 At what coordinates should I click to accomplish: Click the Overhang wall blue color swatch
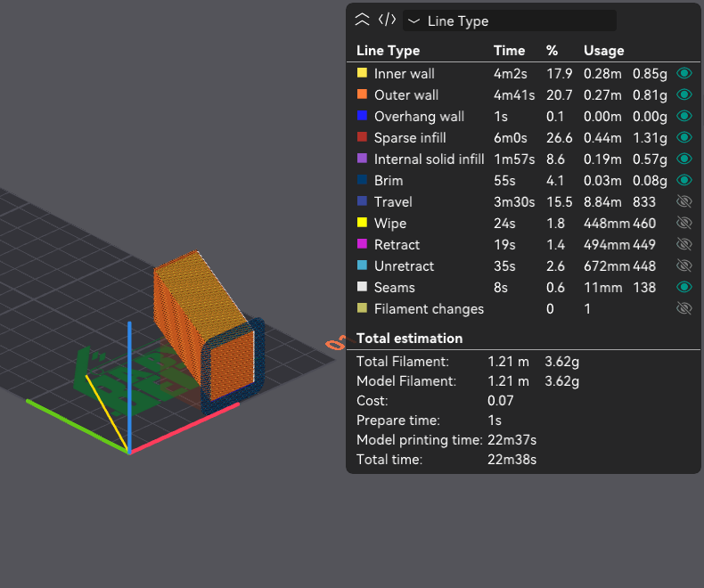pyautogui.click(x=362, y=115)
